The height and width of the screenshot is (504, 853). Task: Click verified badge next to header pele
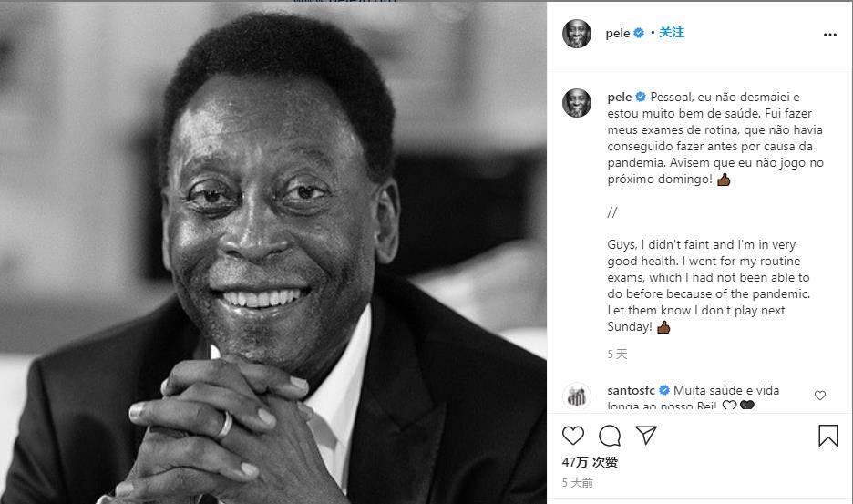(640, 34)
